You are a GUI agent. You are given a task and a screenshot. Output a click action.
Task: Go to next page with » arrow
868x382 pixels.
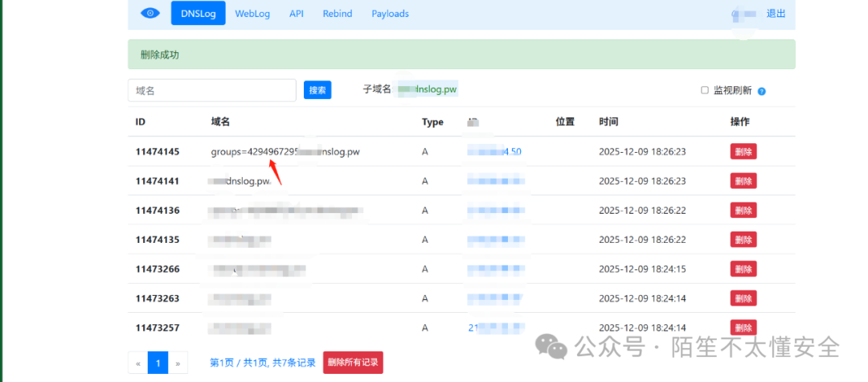coord(178,364)
